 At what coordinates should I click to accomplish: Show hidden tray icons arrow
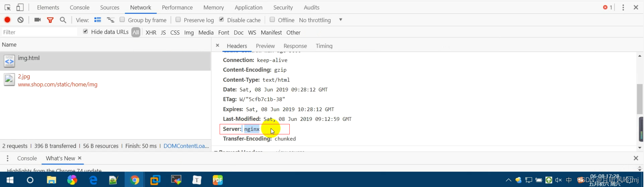(x=508, y=180)
